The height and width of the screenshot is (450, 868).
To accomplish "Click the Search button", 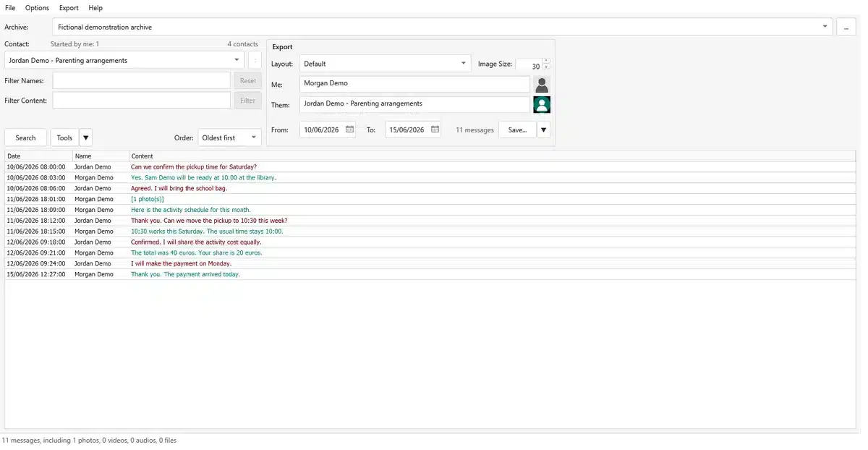I will pyautogui.click(x=25, y=137).
